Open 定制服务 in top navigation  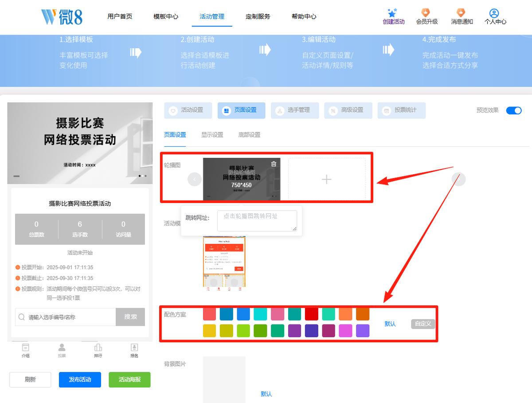(258, 16)
